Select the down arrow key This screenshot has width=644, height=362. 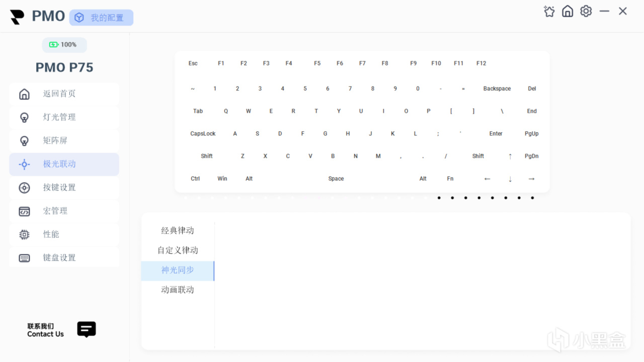pyautogui.click(x=510, y=179)
